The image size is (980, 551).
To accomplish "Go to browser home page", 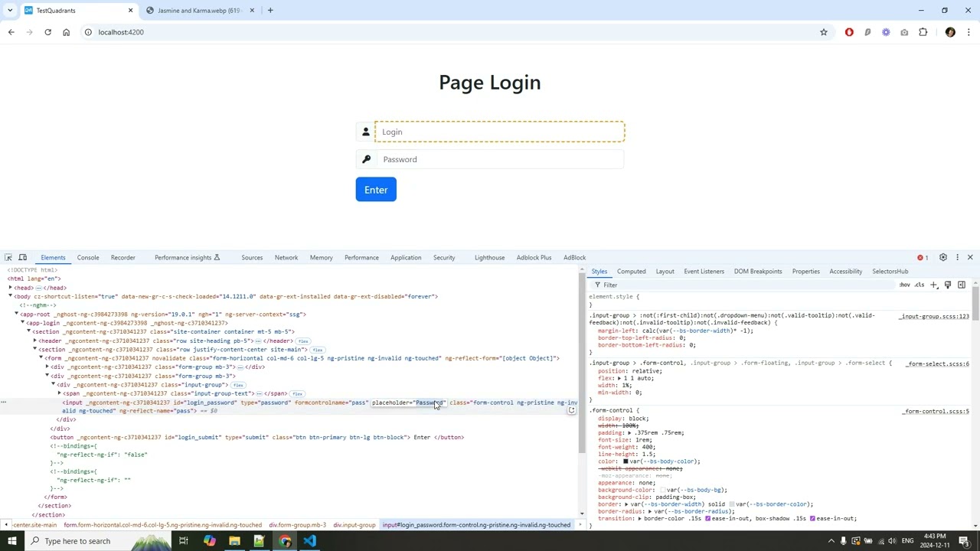I will tap(66, 32).
